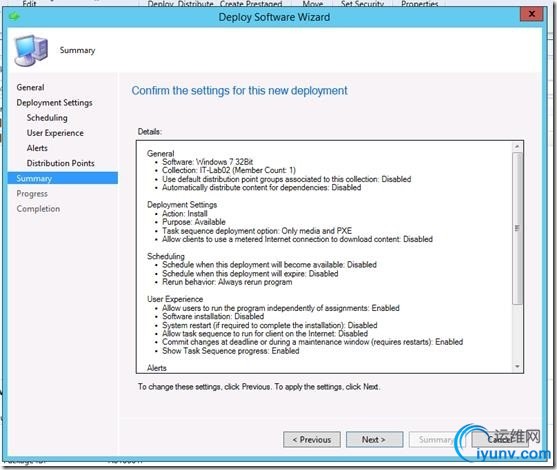Click 'System restart (if required)' line
The height and width of the screenshot is (470, 557).
[x=270, y=325]
